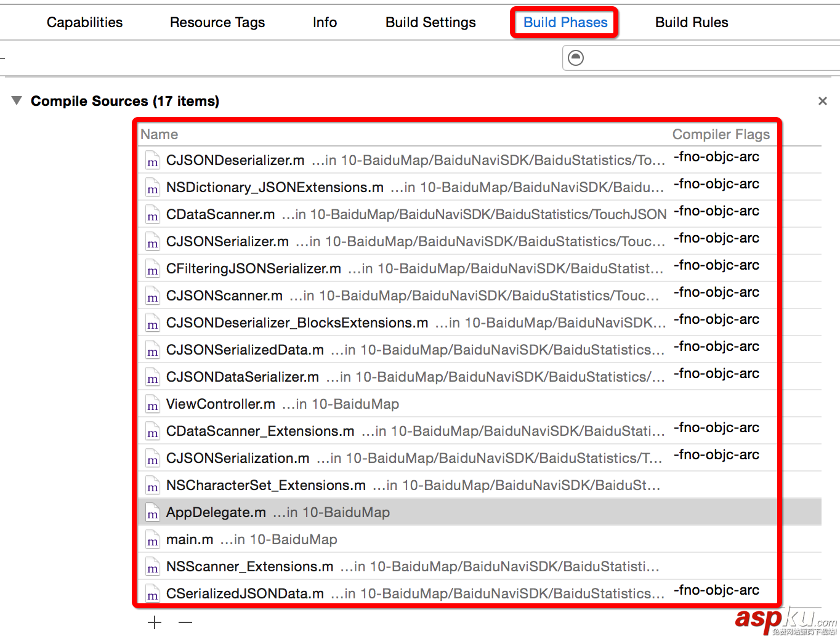Click -fno-objc-arc flag for CJSONDeserializer_BlocksExtensions.m
This screenshot has height=639, width=840.
pos(716,319)
